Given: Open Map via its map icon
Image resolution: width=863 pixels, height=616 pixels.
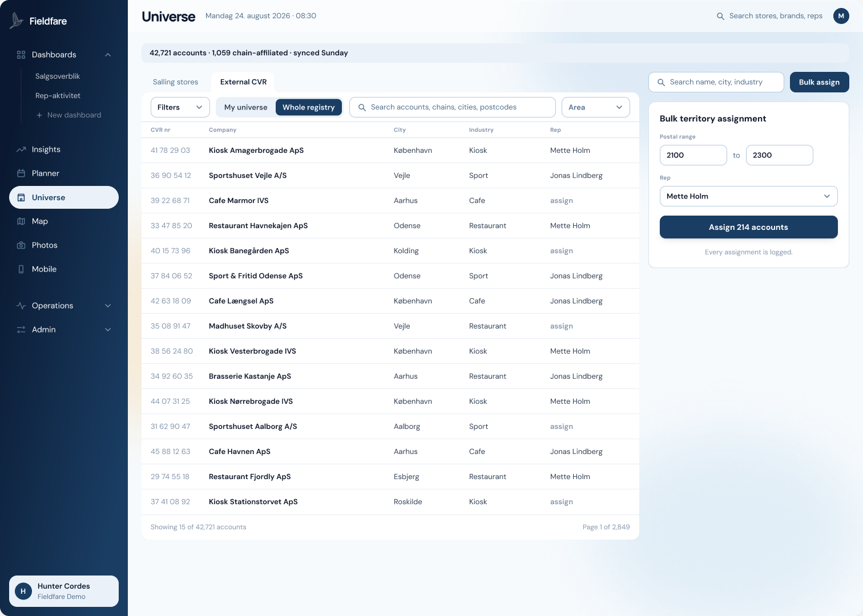Looking at the screenshot, I should pos(21,221).
